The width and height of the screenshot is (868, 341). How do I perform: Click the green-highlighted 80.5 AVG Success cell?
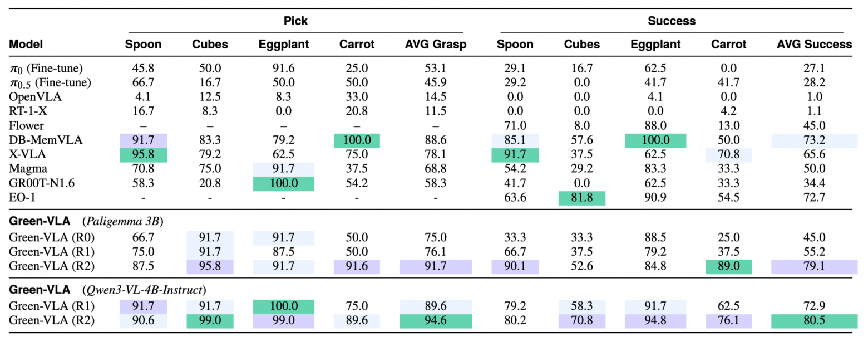(814, 321)
